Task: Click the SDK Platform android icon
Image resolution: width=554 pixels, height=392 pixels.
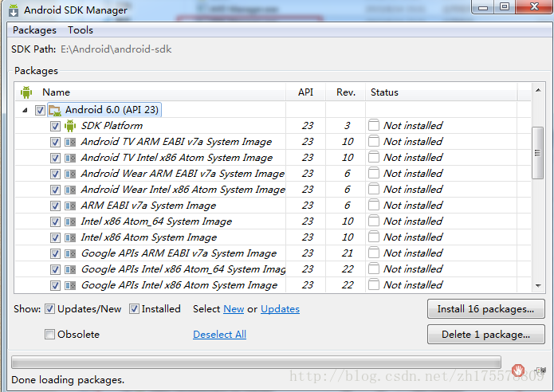Action: [70, 126]
